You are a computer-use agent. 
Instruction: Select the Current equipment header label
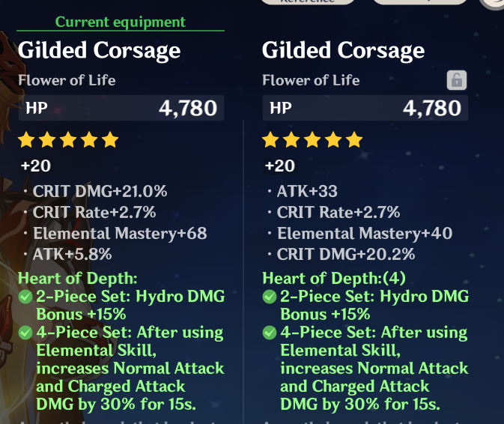(121, 22)
